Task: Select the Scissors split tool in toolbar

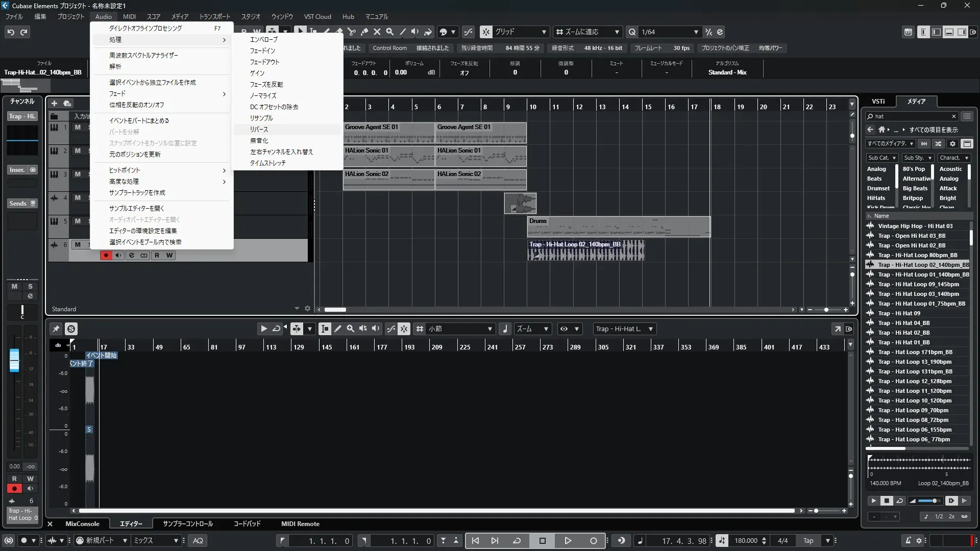Action: click(352, 32)
